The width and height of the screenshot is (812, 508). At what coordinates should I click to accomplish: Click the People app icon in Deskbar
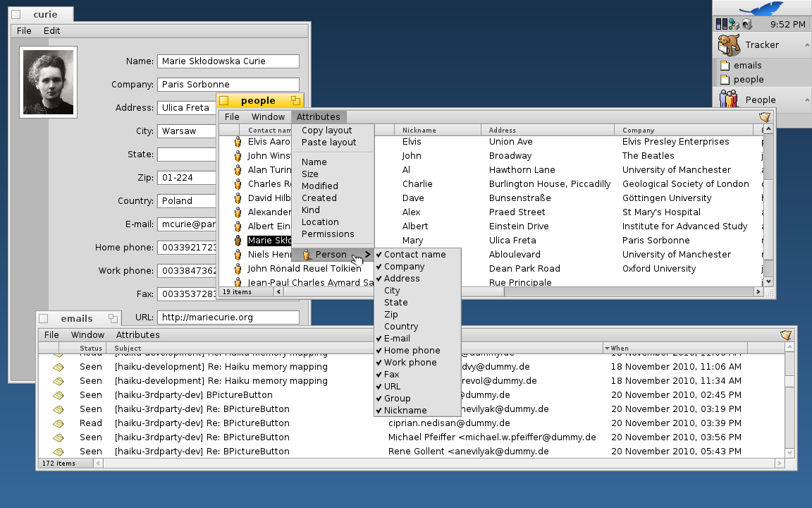pyautogui.click(x=729, y=99)
